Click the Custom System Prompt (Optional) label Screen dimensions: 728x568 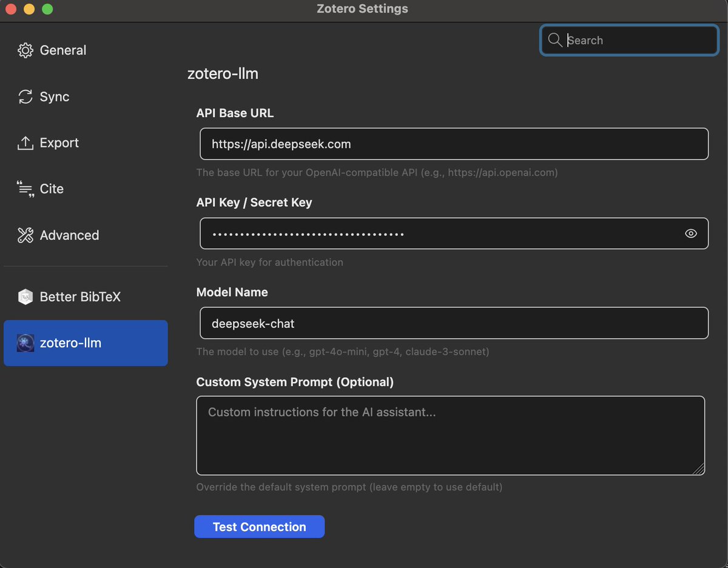click(295, 382)
